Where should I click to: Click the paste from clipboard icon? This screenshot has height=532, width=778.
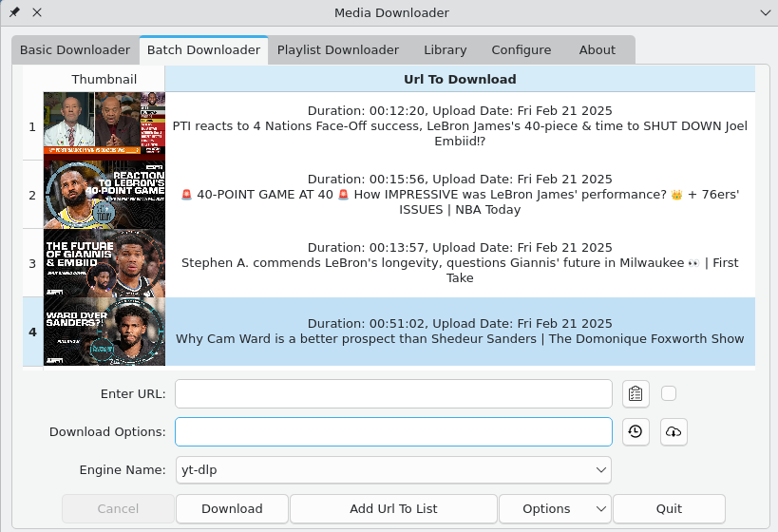(x=636, y=393)
